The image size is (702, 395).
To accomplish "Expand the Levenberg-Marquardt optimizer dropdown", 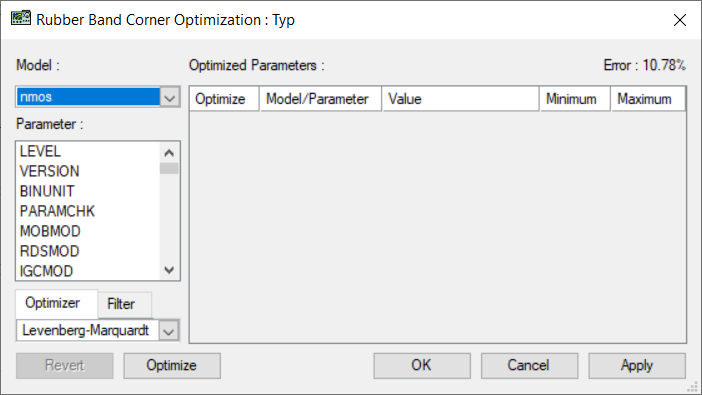I will (x=169, y=331).
